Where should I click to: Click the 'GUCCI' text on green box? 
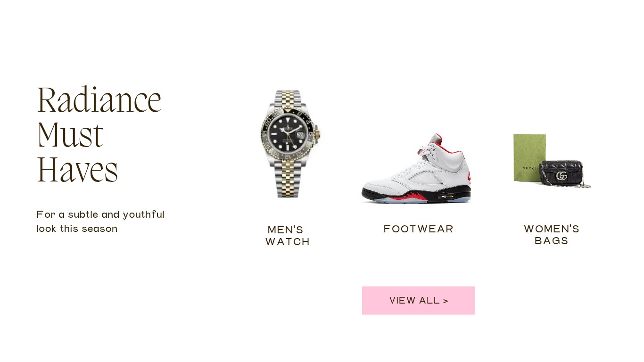(529, 168)
